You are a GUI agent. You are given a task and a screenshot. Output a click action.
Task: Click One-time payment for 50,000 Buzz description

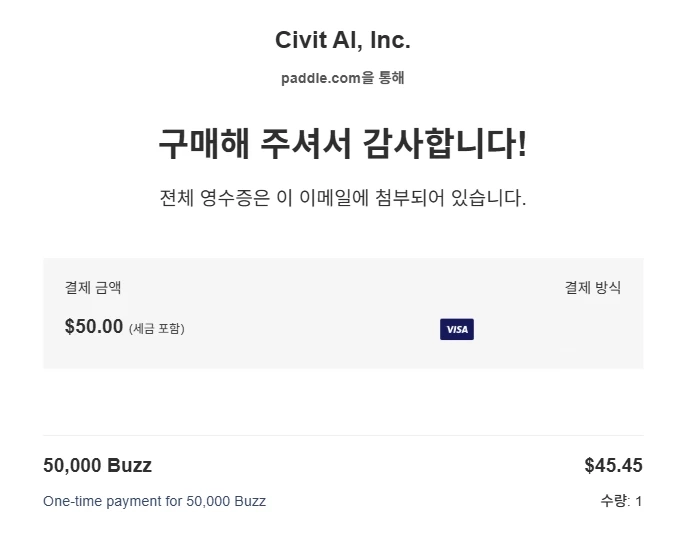coord(154,501)
